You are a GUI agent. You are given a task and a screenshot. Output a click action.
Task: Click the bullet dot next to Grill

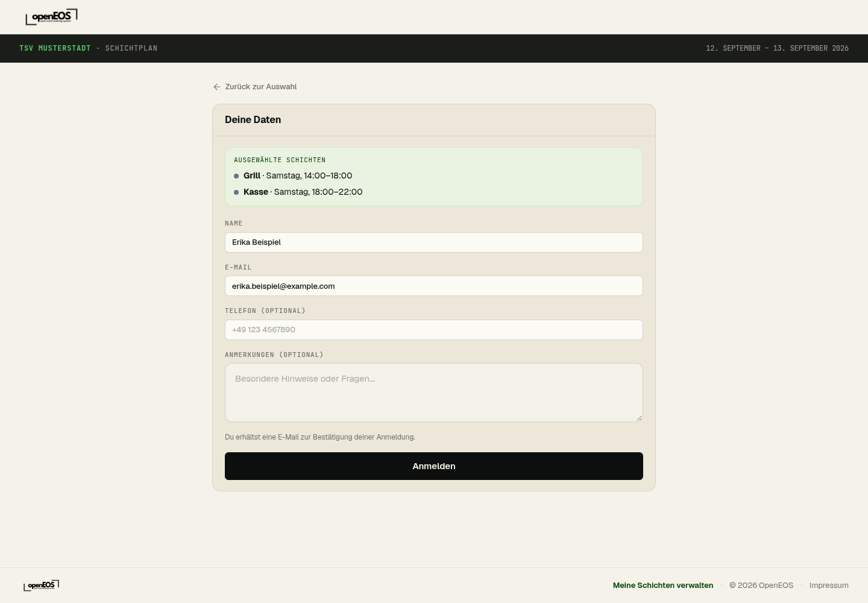click(236, 176)
